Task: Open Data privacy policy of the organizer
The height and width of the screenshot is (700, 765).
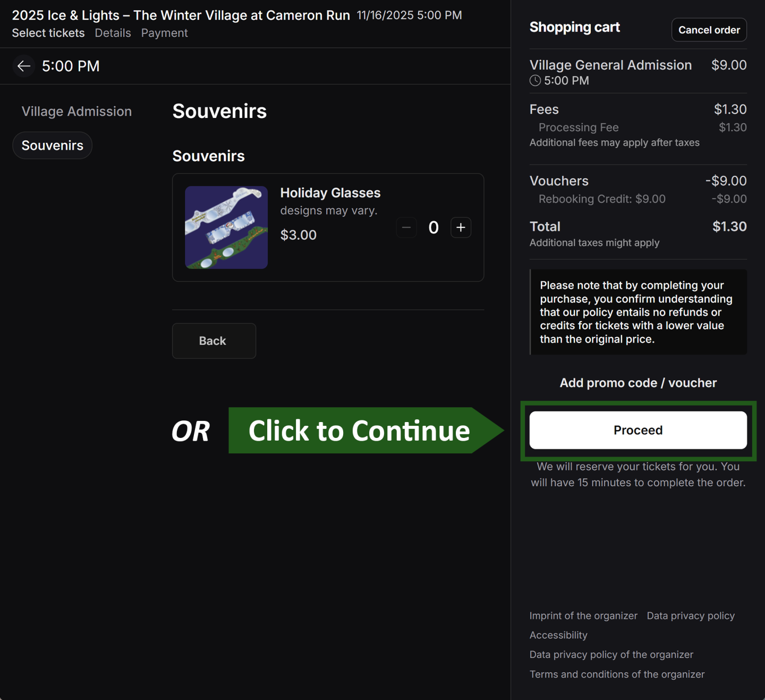Action: click(611, 655)
